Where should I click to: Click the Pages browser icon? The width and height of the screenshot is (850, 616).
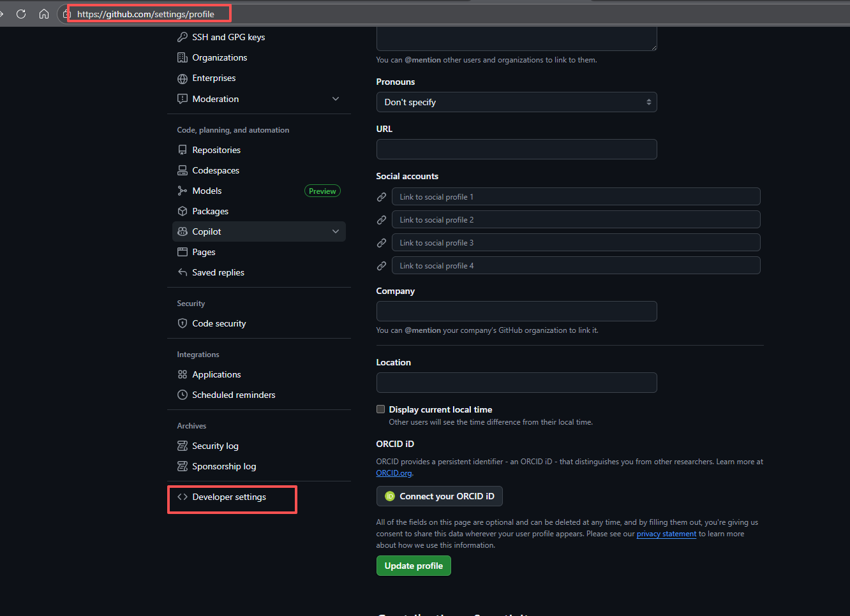183,252
